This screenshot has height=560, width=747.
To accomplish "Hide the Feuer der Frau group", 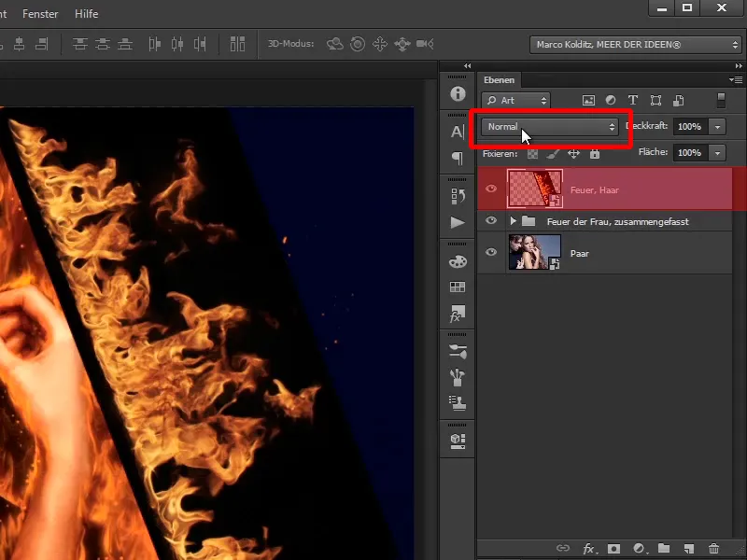I will click(491, 220).
